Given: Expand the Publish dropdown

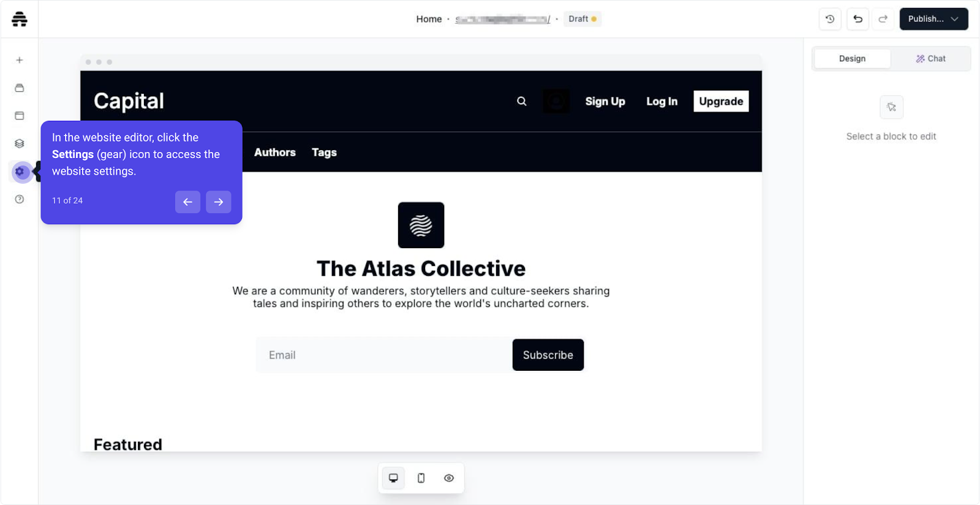Looking at the screenshot, I should 933,19.
